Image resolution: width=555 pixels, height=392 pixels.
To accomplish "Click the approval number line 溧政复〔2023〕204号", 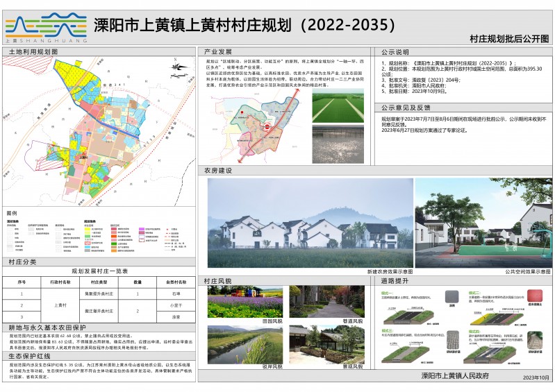I will click(421, 80).
